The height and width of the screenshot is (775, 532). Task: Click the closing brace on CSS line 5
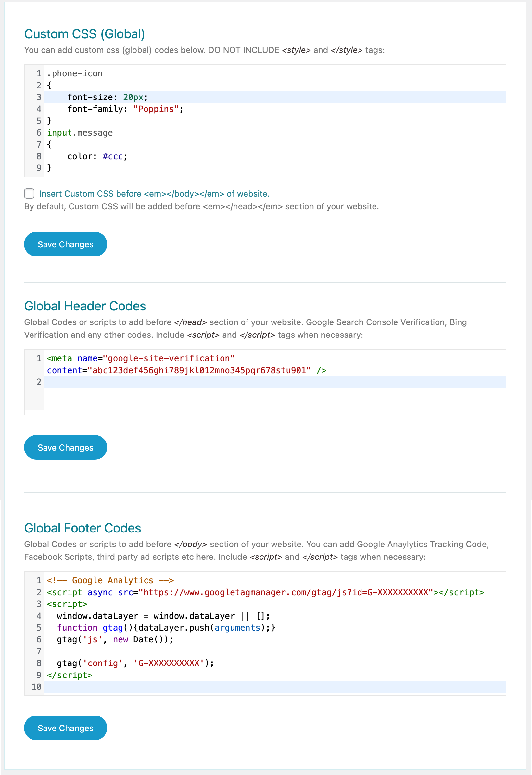[49, 121]
